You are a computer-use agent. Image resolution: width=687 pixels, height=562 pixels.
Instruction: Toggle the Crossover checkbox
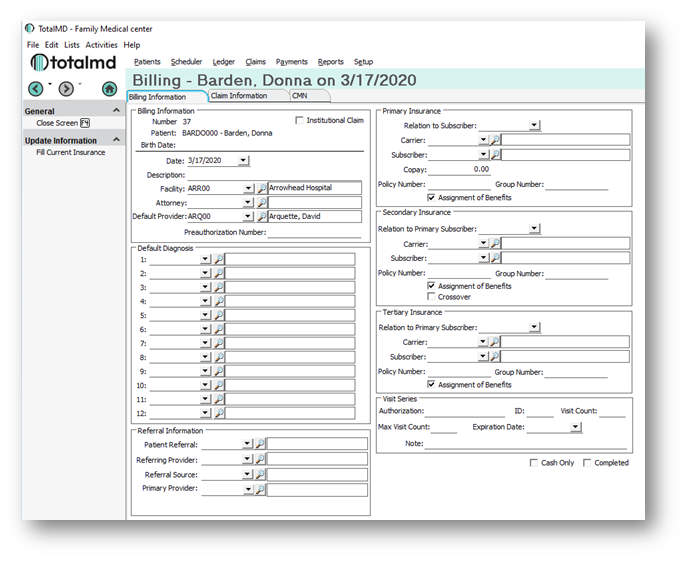tap(431, 297)
